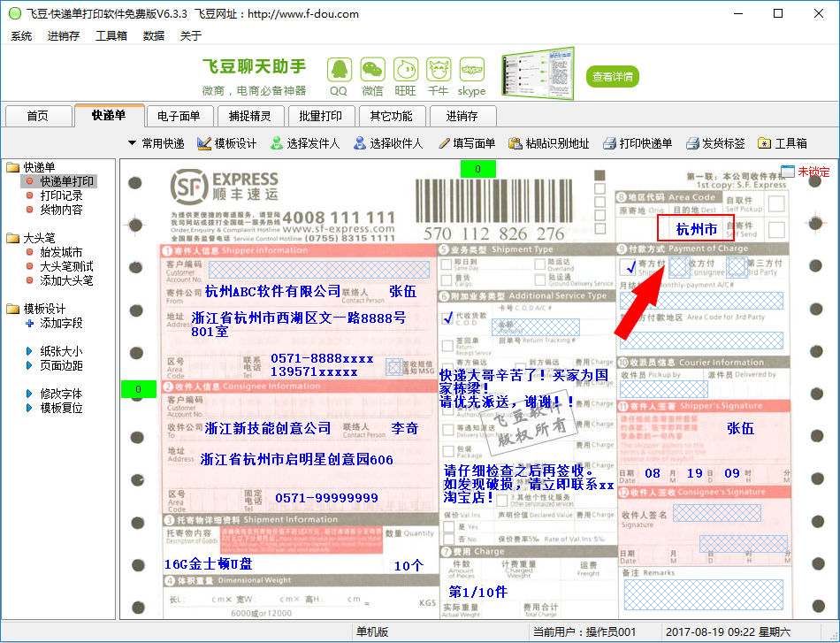Click the sender company 杭州ABC软件有限公司 text

click(x=272, y=291)
